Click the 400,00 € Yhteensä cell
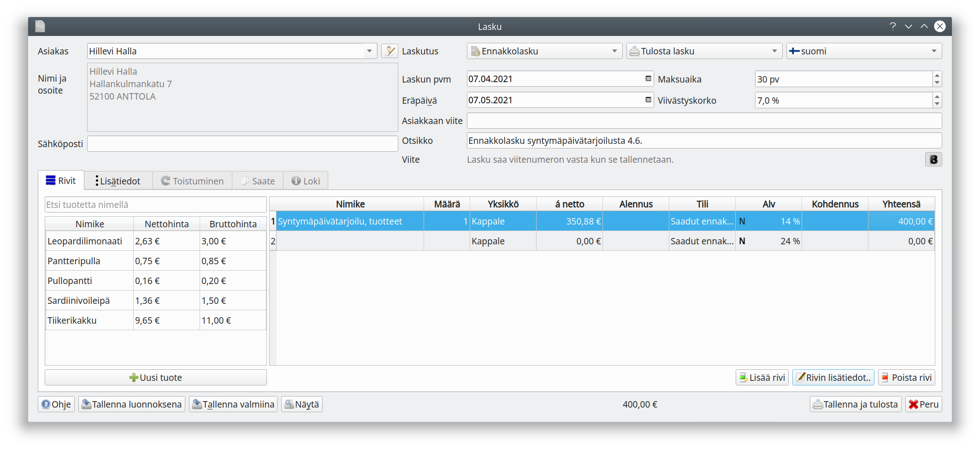 [x=901, y=221]
